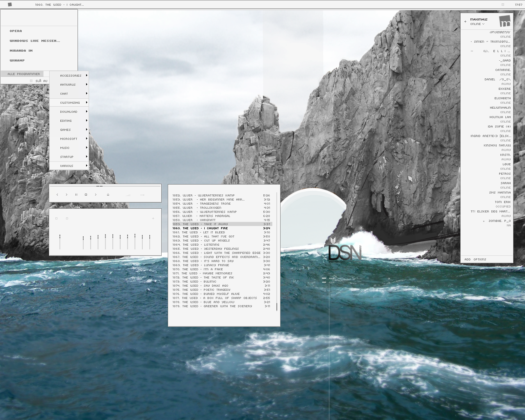The width and height of the screenshot is (525, 420).
Task: Select Opera in the start menu
Action: [x=16, y=31]
